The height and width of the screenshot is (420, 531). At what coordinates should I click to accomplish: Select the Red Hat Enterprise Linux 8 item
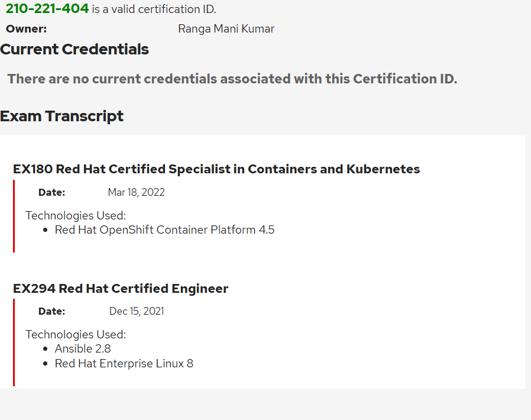coord(124,363)
